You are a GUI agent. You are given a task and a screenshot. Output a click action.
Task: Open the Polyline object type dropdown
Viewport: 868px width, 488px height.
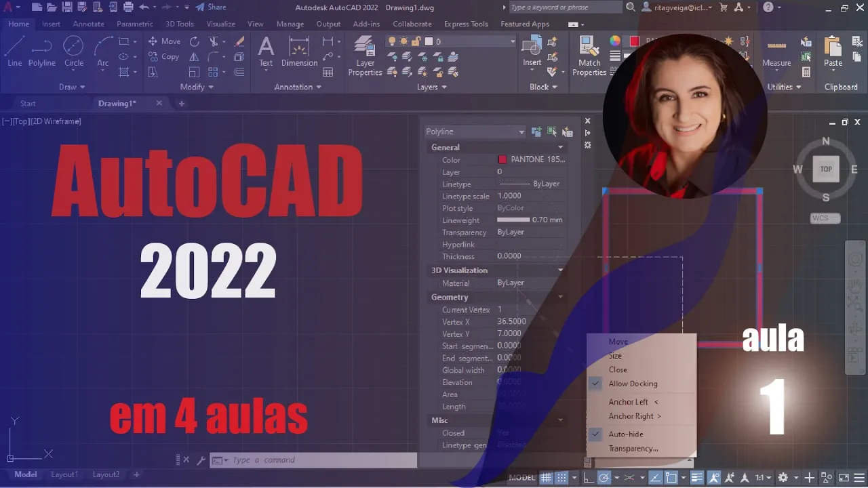point(475,131)
